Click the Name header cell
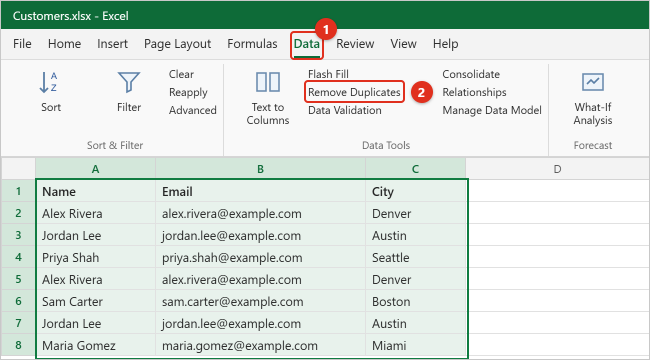 pyautogui.click(x=96, y=191)
